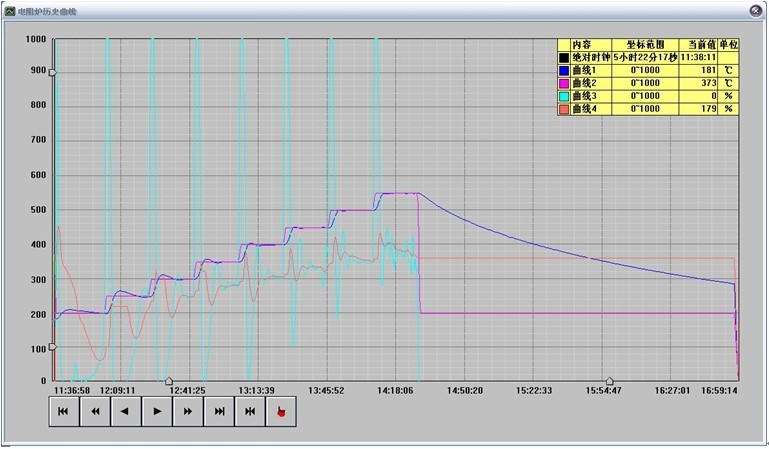Step back with the single left arrow
Image resolution: width=769 pixels, height=449 pixels.
click(125, 411)
